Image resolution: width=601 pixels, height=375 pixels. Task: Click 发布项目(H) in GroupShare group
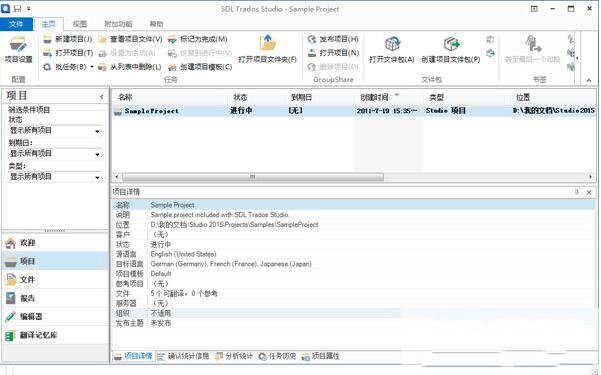(x=333, y=39)
